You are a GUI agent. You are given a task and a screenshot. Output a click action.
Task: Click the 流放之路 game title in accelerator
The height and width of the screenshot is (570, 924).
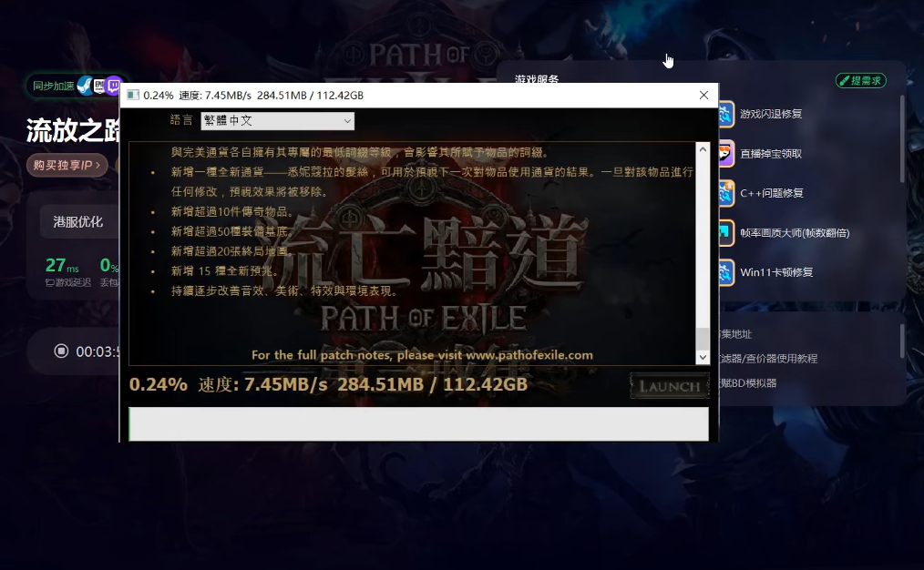[x=73, y=131]
